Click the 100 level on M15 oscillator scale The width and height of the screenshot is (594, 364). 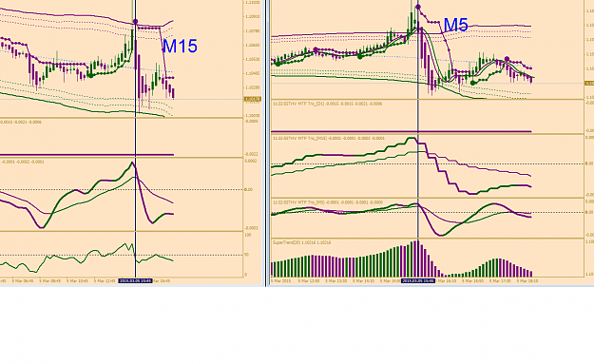(248, 235)
